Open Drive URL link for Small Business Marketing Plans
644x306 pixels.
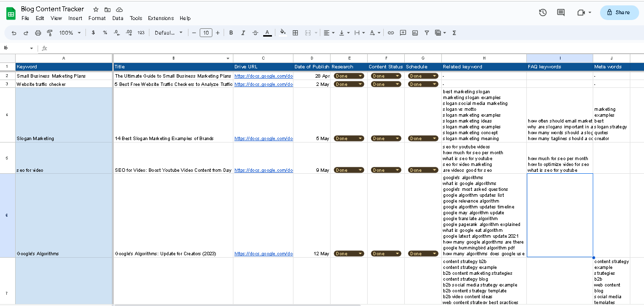coord(264,76)
